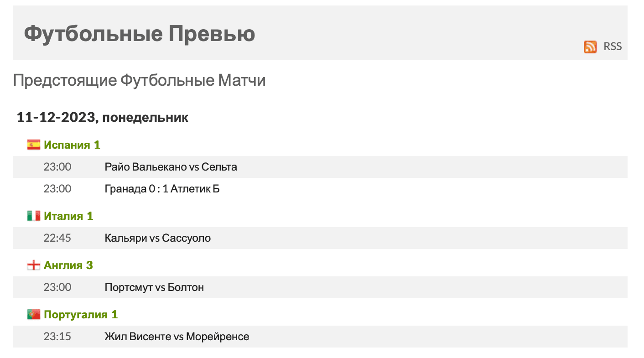The height and width of the screenshot is (358, 644).
Task: Open Жил Висенте vs Морейренсе match preview
Action: click(x=177, y=337)
